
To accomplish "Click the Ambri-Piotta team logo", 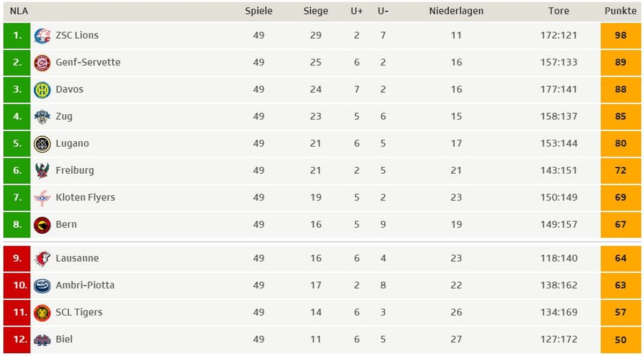I will [x=42, y=285].
